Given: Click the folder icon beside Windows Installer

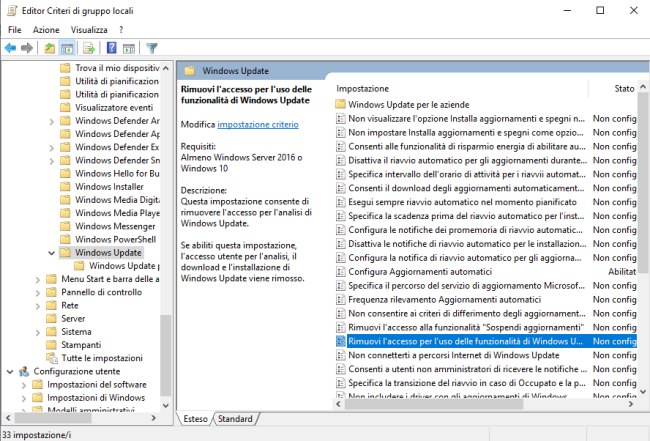Looking at the screenshot, I should pyautogui.click(x=65, y=187).
